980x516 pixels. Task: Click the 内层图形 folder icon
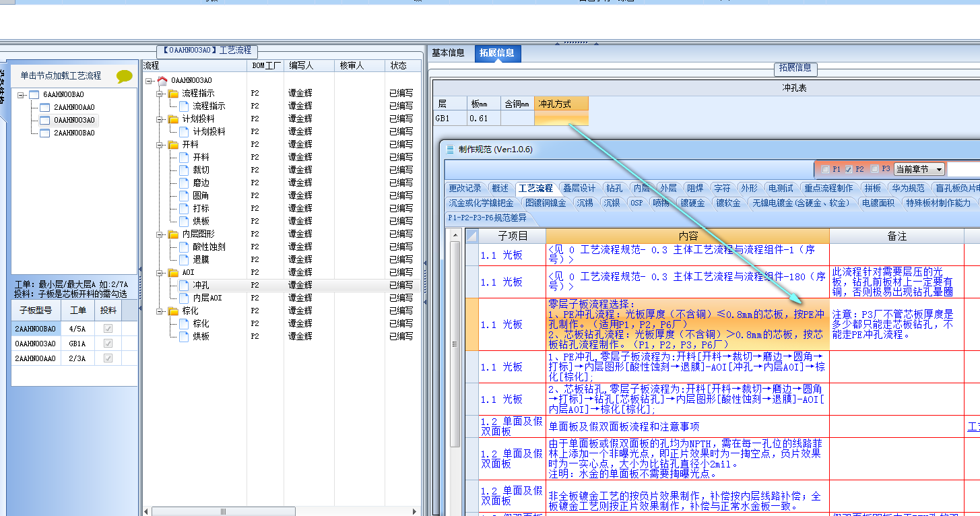point(173,234)
